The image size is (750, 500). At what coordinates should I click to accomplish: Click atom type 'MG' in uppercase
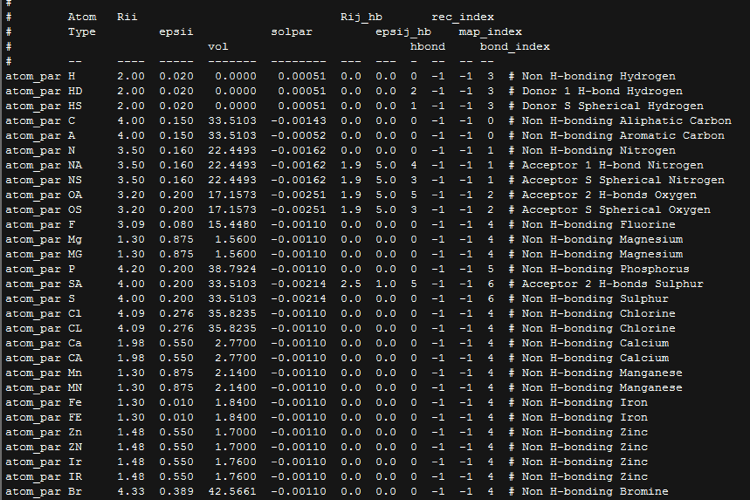(x=75, y=255)
